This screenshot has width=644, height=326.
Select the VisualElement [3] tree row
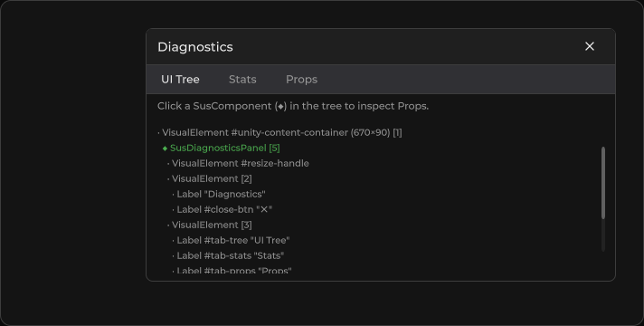[210, 225]
